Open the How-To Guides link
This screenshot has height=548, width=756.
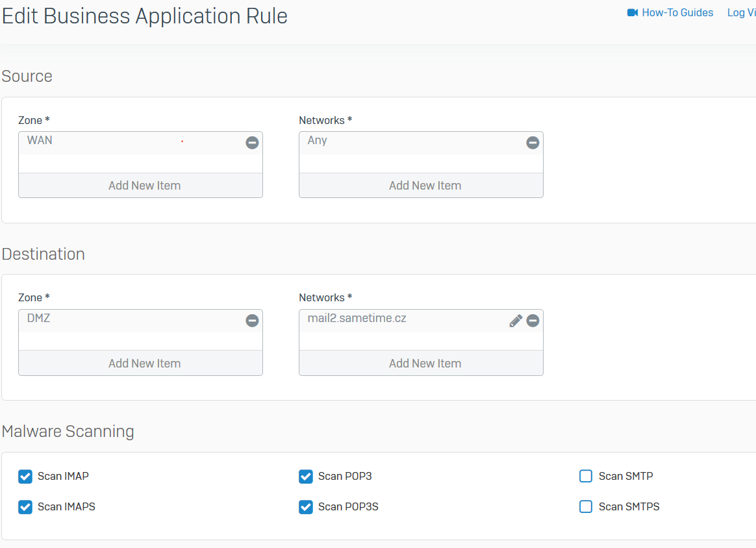pos(677,13)
